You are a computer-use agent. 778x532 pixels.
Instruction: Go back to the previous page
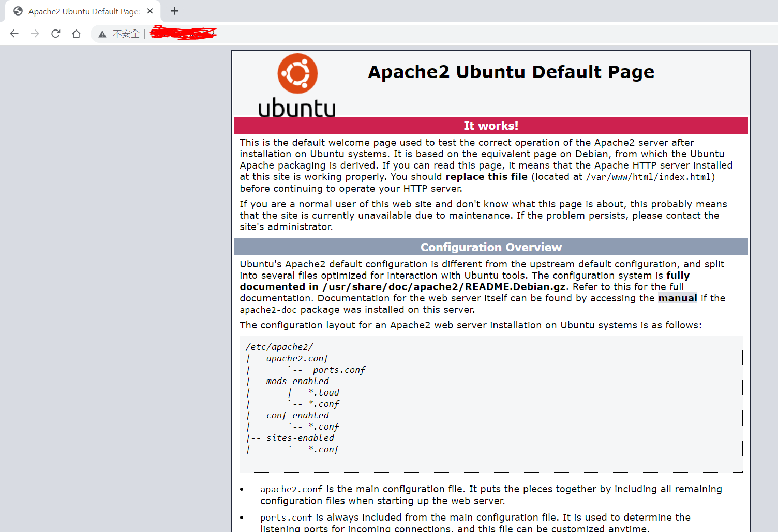pos(14,34)
